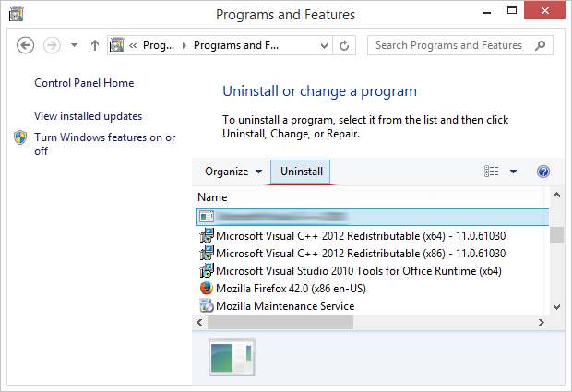
Task: Change view with the view icon
Action: (x=491, y=172)
